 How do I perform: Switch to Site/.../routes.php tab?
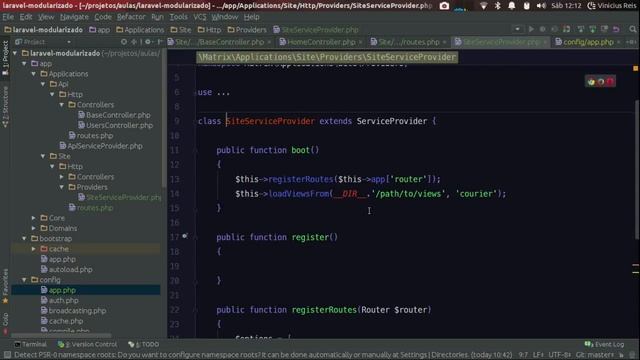[x=409, y=42]
